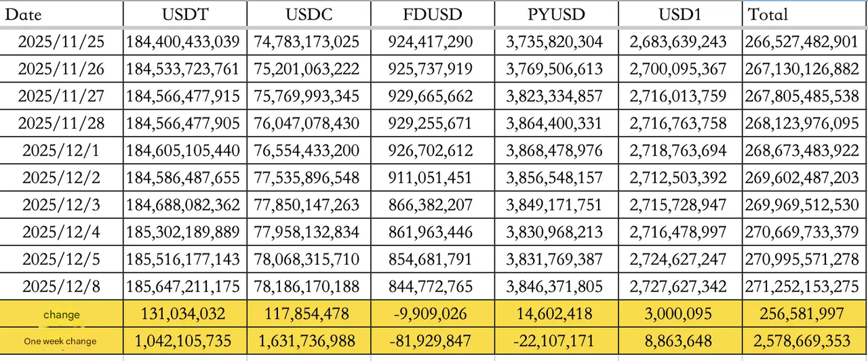This screenshot has height=361, width=868.
Task: Click PYUSD one-week change -22,107,171
Action: point(554,341)
